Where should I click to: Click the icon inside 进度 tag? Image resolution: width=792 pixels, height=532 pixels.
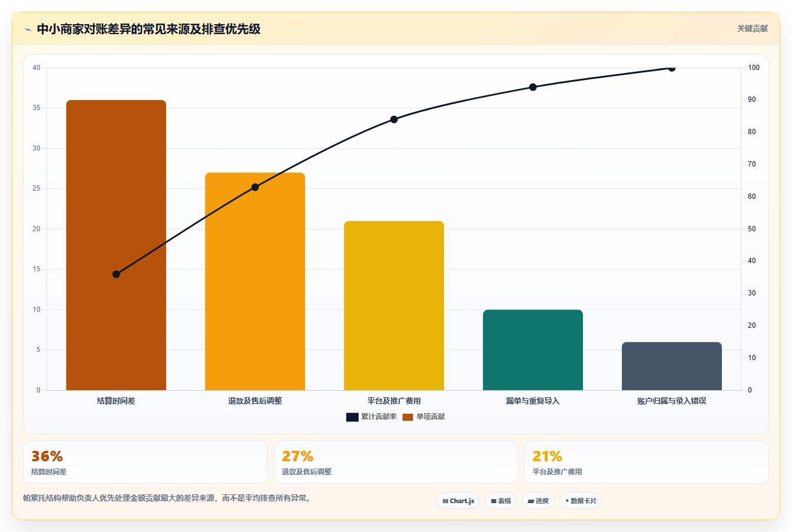[x=531, y=501]
